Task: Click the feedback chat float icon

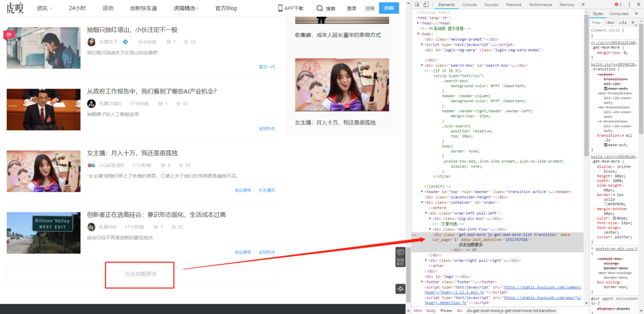Action: (400, 252)
